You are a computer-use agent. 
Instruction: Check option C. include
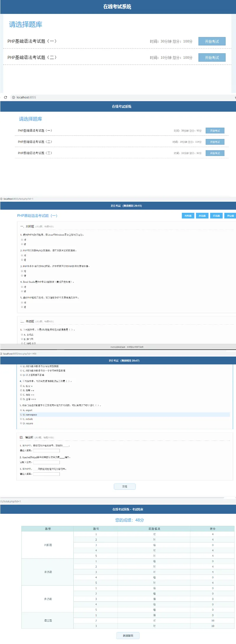[21, 419]
